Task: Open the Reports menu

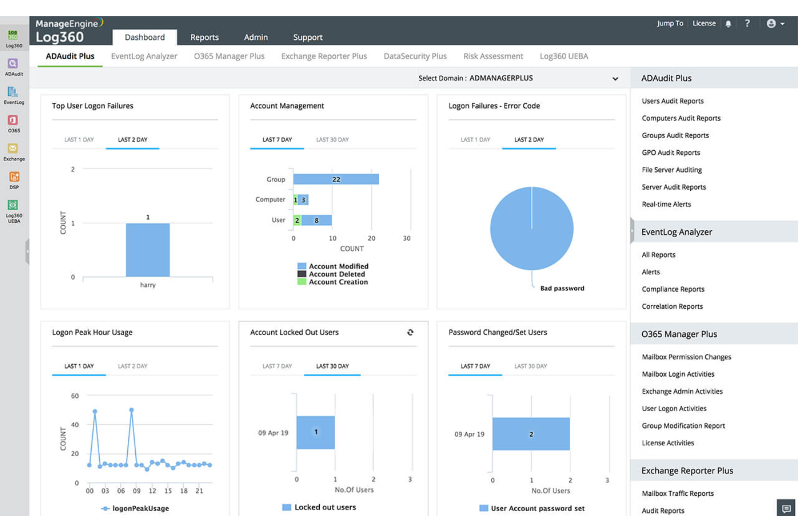Action: coord(204,37)
